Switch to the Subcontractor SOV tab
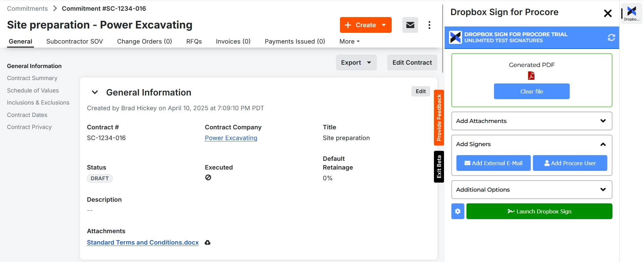This screenshot has width=644, height=262. tap(75, 42)
